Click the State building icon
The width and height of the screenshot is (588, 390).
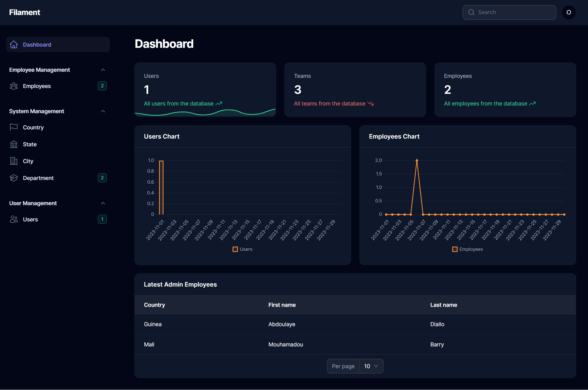(14, 144)
